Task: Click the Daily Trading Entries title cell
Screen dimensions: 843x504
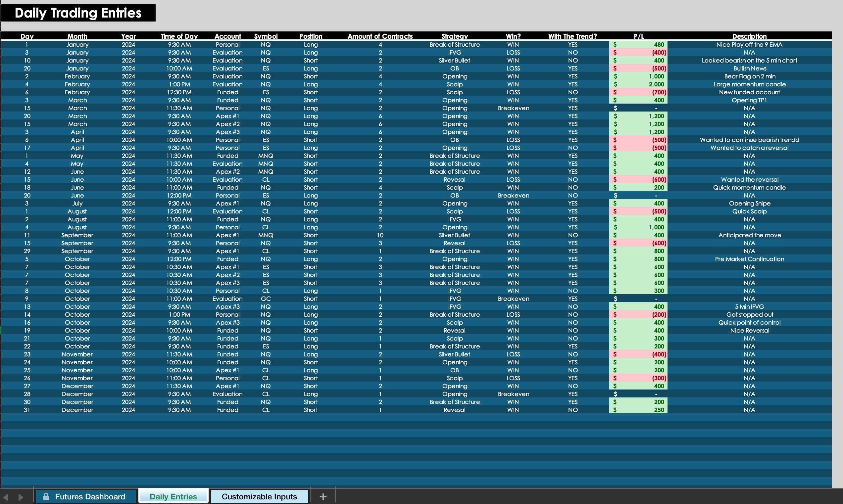Action: (x=78, y=13)
